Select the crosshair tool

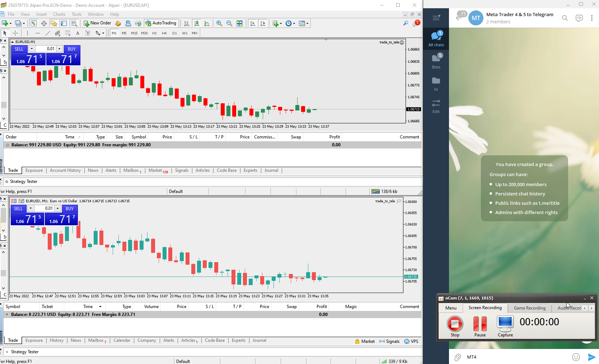15,33
